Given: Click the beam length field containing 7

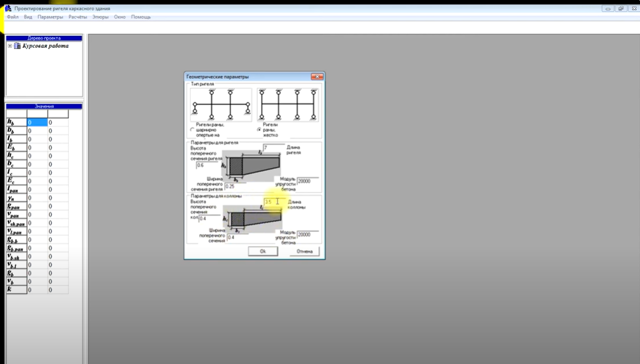Looking at the screenshot, I should (x=273, y=148).
